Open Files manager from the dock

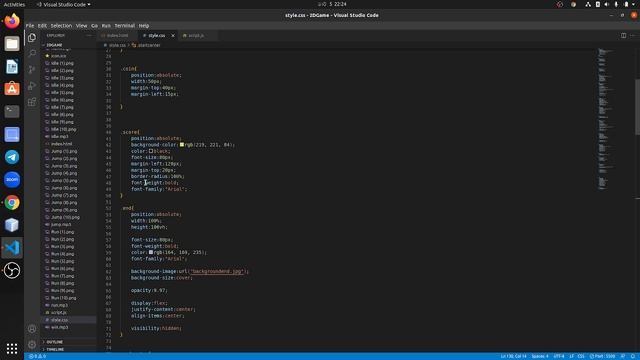12,44
